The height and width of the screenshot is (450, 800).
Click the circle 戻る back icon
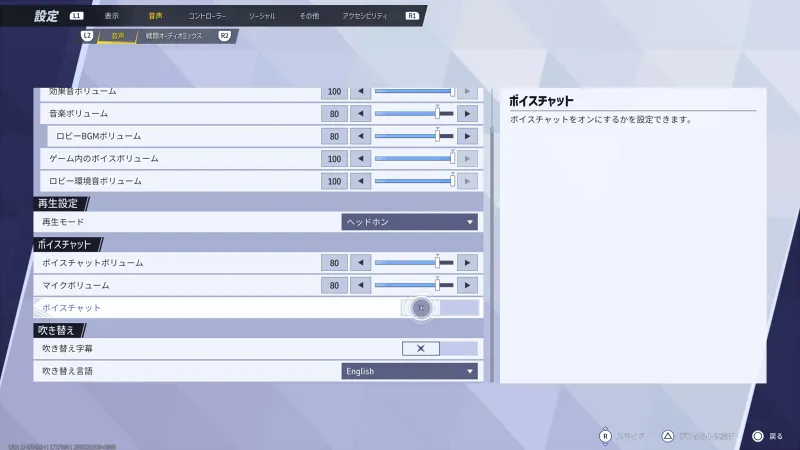(x=758, y=436)
